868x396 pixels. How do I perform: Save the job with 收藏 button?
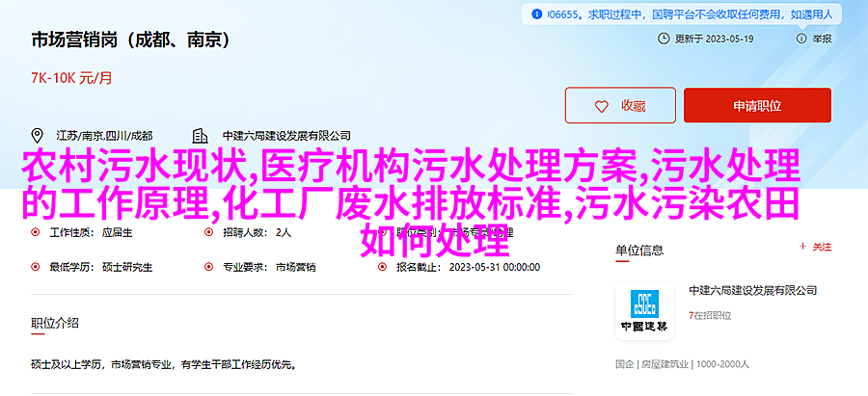point(620,105)
